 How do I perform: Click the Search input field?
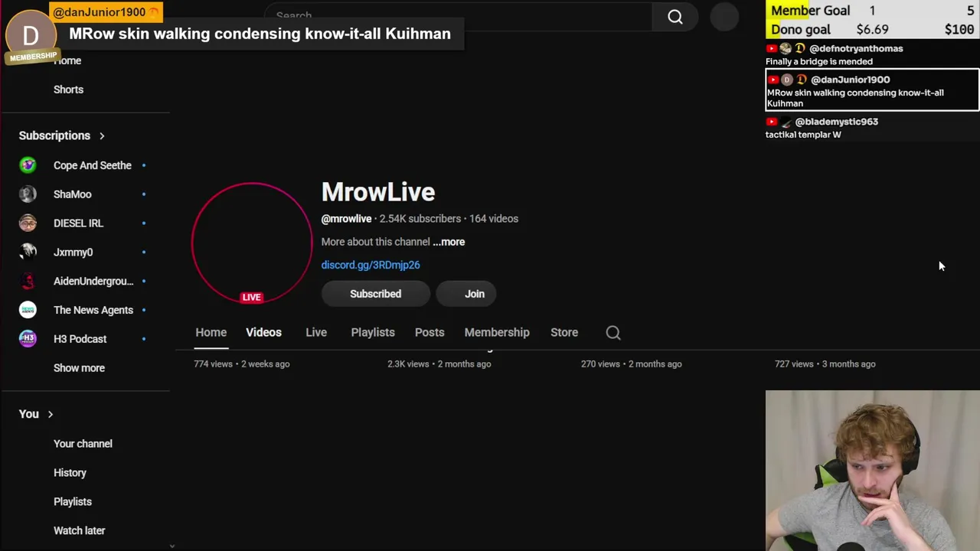click(458, 16)
